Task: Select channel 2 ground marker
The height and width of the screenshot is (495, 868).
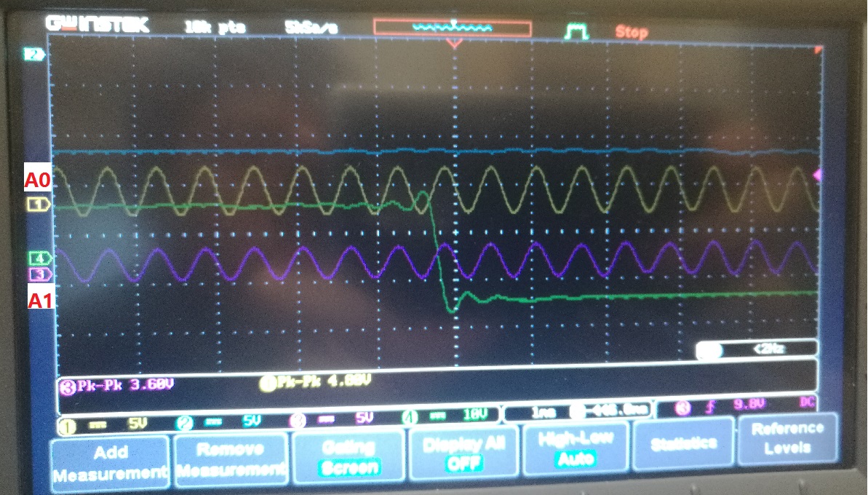Action: click(x=33, y=55)
